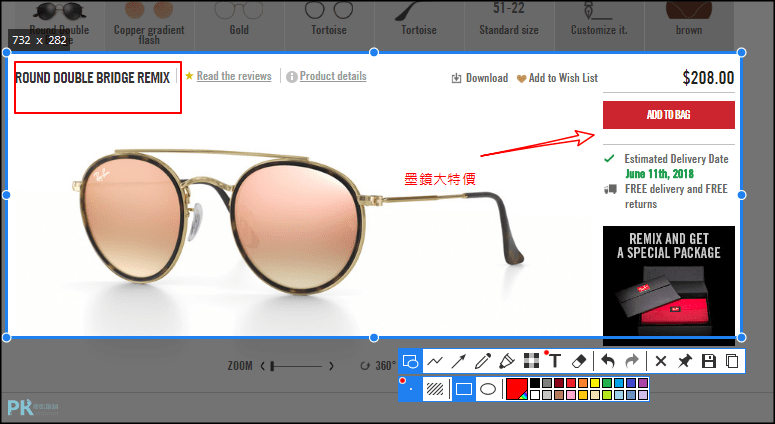Copy the snip to clipboard
This screenshot has height=424, width=775.
click(x=732, y=361)
